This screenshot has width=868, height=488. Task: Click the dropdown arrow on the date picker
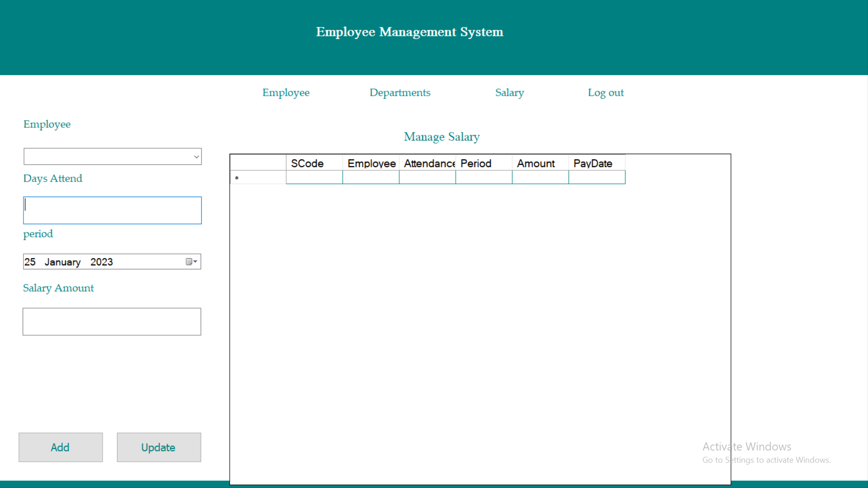[195, 262]
